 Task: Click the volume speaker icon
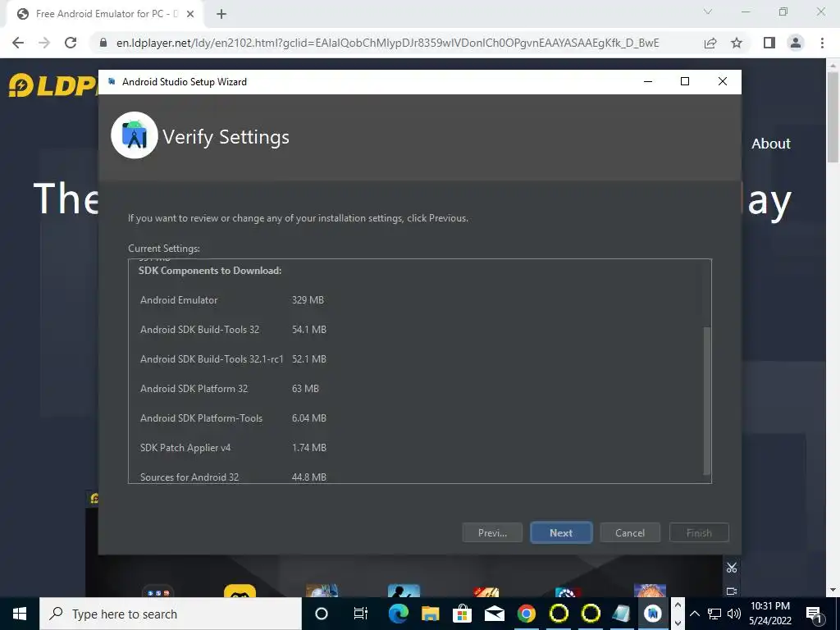pyautogui.click(x=734, y=614)
